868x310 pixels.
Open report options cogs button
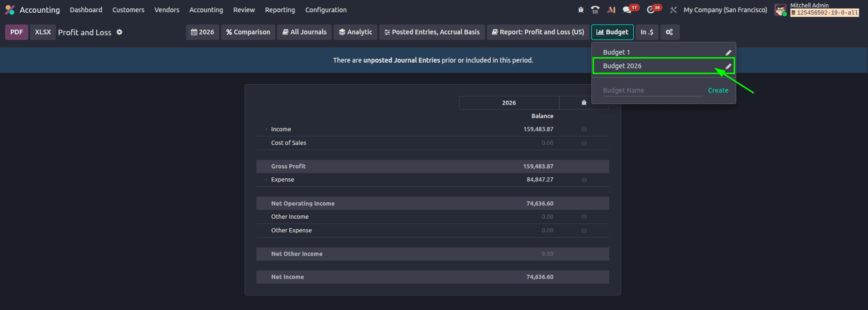pyautogui.click(x=669, y=32)
